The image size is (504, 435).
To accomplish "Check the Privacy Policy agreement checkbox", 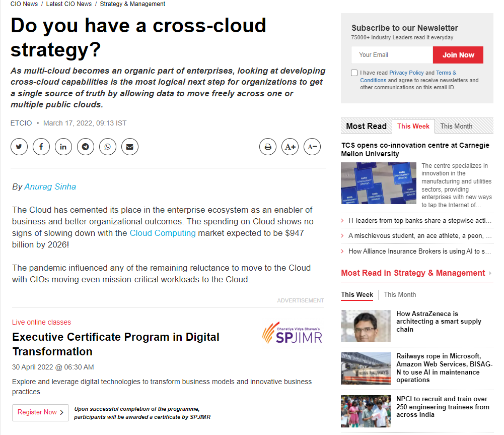I will tap(354, 73).
